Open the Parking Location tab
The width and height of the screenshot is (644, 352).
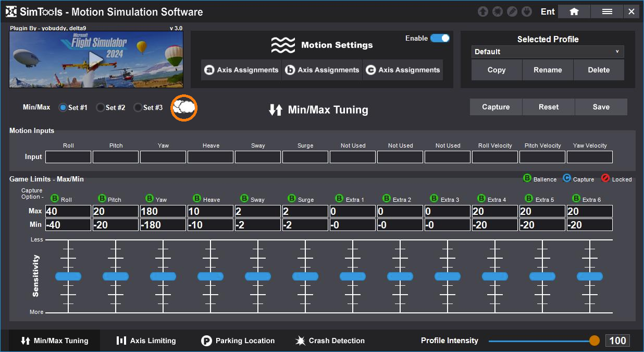point(238,341)
